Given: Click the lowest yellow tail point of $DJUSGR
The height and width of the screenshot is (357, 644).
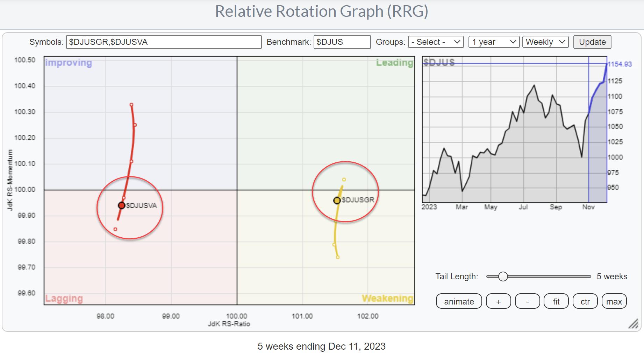Looking at the screenshot, I should click(x=338, y=257).
